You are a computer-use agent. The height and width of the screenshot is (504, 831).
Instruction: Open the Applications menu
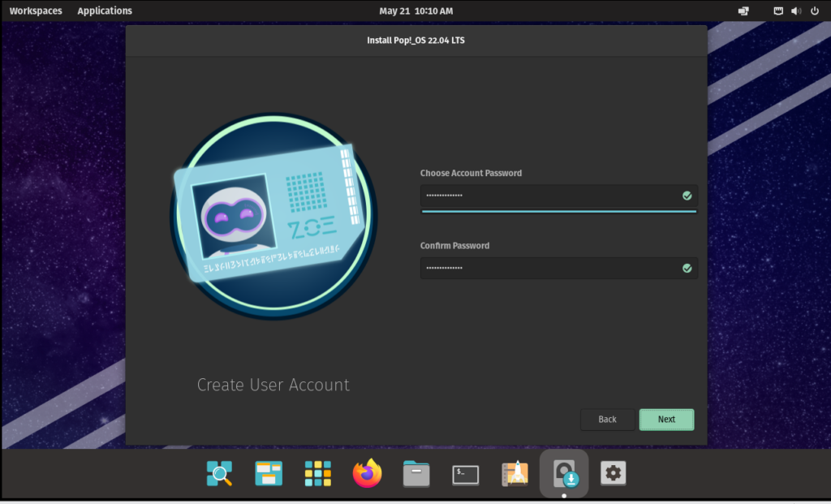105,11
